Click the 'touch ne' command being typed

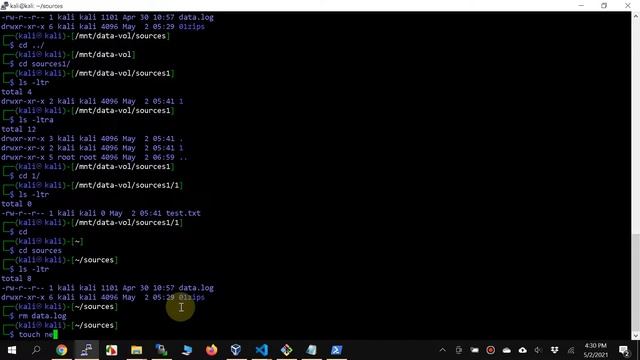(36, 335)
